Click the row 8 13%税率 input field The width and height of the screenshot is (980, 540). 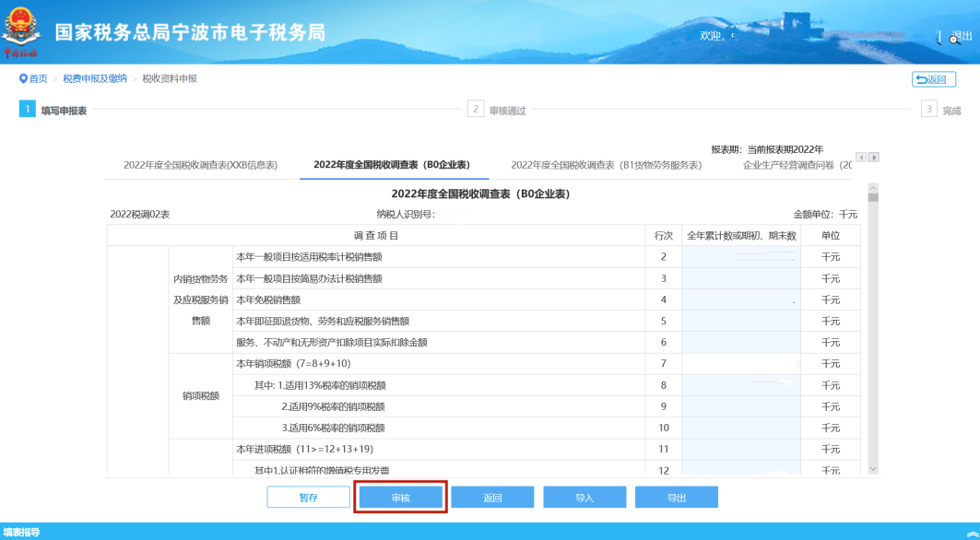coord(741,385)
